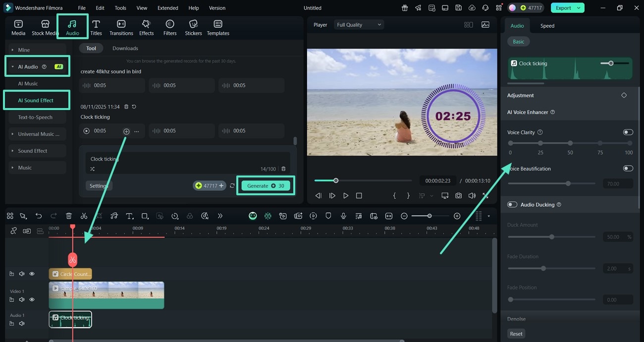Click the delete trash icon in the timeline toolbar

pos(69,216)
